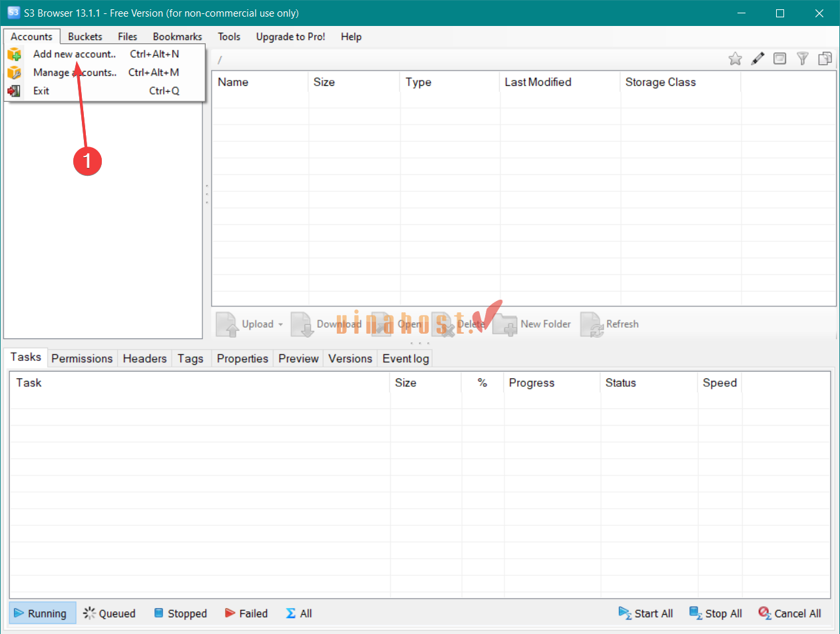Viewport: 840px width, 634px height.
Task: Toggle the Failed tasks filter
Action: [246, 613]
